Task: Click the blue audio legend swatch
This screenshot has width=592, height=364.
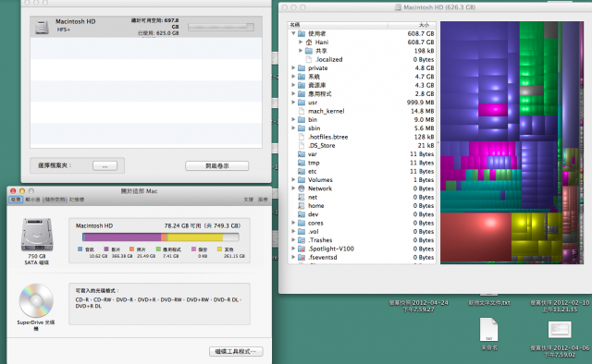Action: pos(80,249)
